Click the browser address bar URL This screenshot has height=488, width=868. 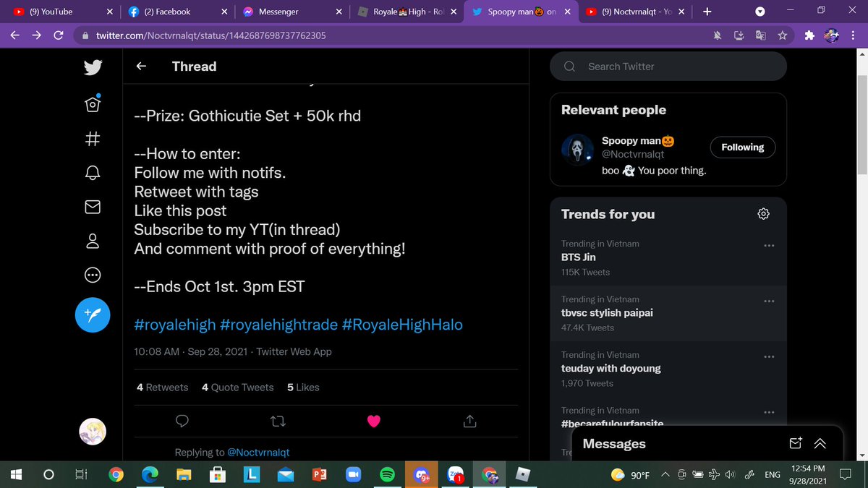click(210, 35)
